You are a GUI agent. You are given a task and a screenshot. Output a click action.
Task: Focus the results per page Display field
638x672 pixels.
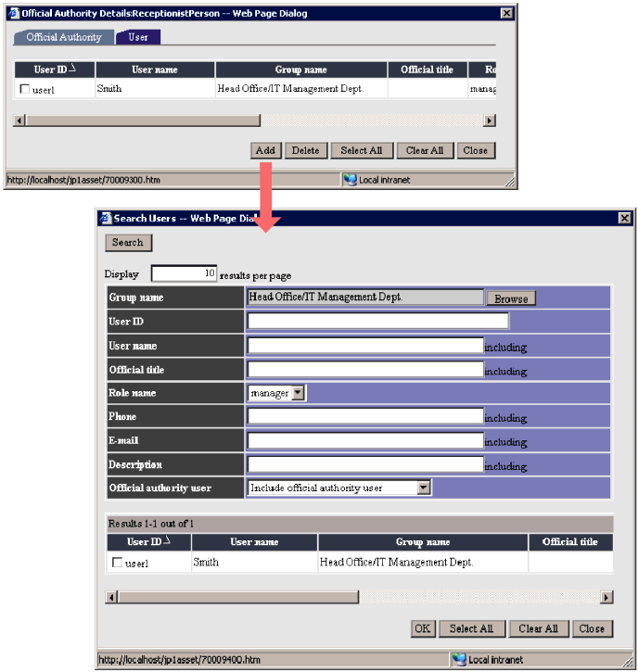(x=184, y=273)
